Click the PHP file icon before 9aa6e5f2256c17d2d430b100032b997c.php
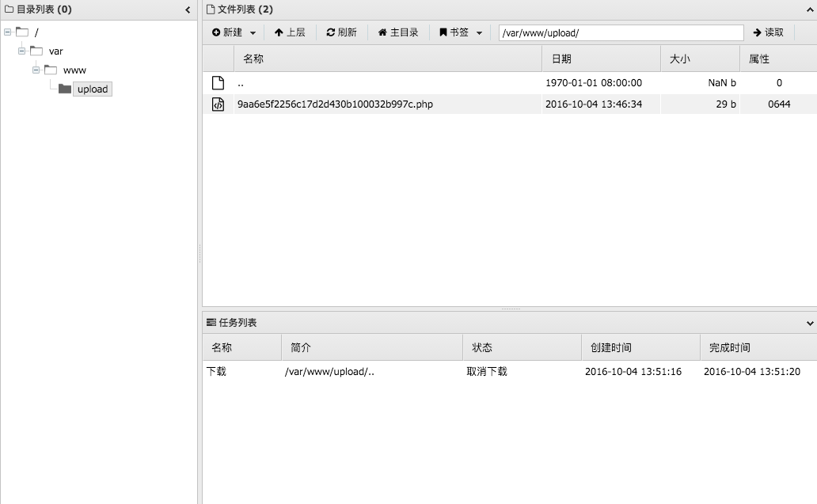This screenshot has height=504, width=817. tap(218, 104)
